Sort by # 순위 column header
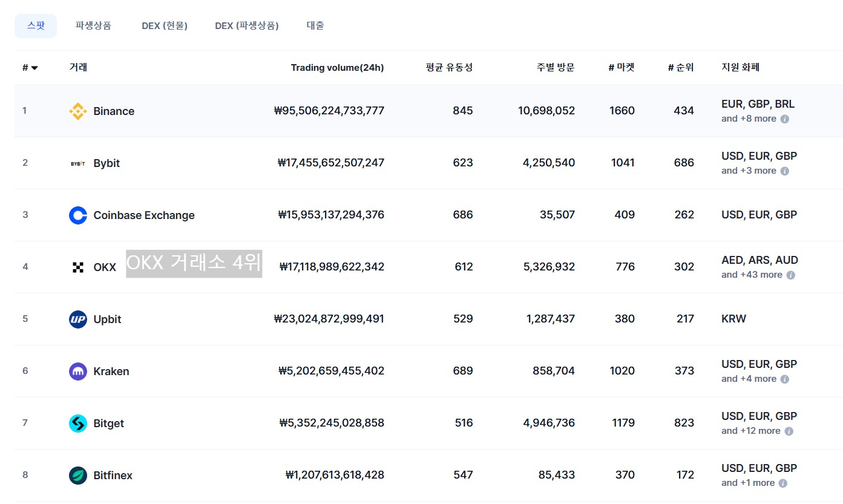This screenshot has width=843, height=504. pyautogui.click(x=681, y=68)
